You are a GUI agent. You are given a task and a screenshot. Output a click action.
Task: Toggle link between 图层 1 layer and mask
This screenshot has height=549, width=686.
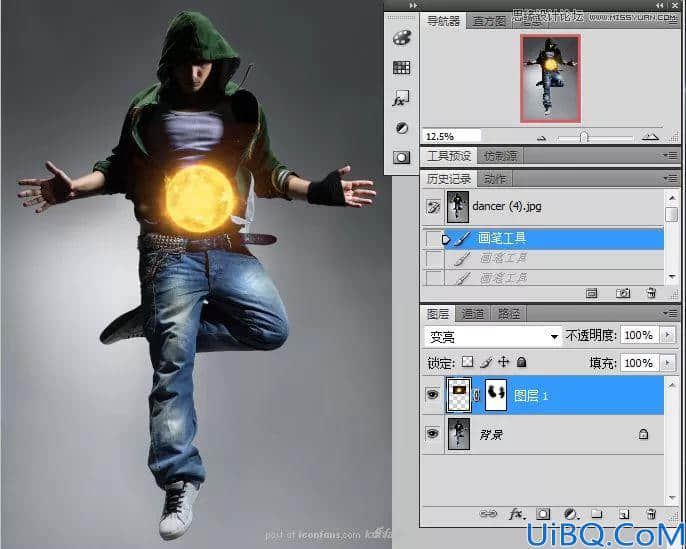477,395
